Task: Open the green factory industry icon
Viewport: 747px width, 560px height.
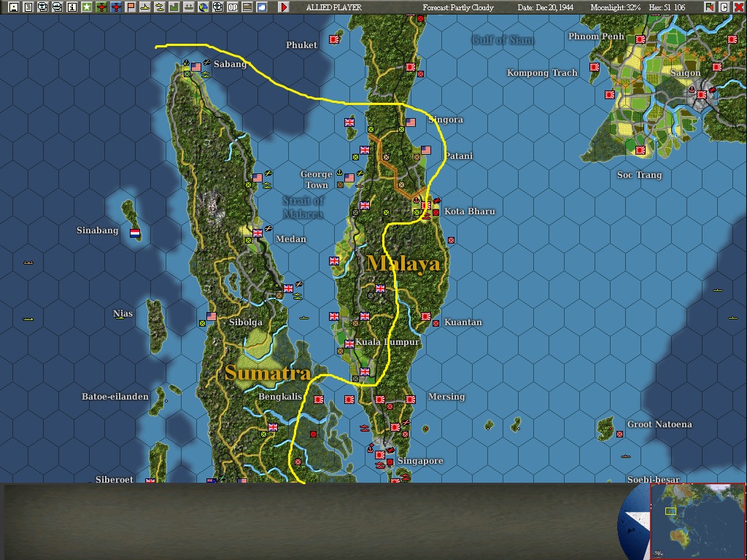Action: pos(174,7)
